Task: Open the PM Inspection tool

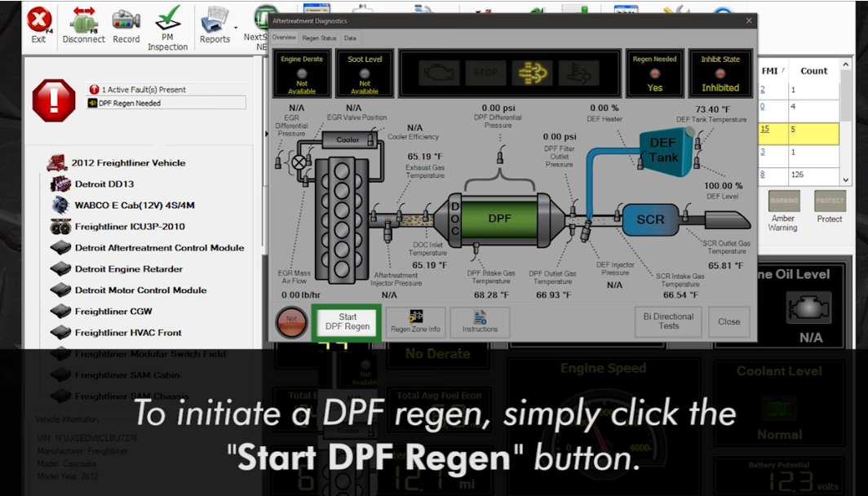Action: (x=168, y=28)
